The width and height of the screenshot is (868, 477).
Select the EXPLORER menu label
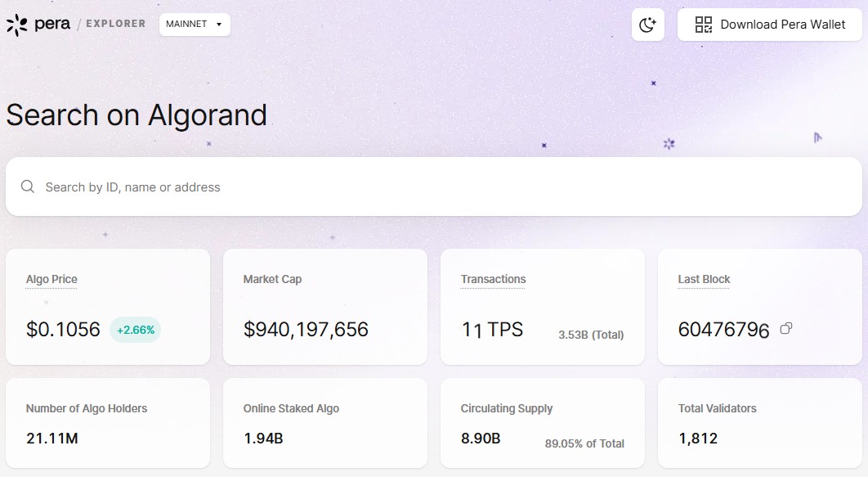coord(115,24)
